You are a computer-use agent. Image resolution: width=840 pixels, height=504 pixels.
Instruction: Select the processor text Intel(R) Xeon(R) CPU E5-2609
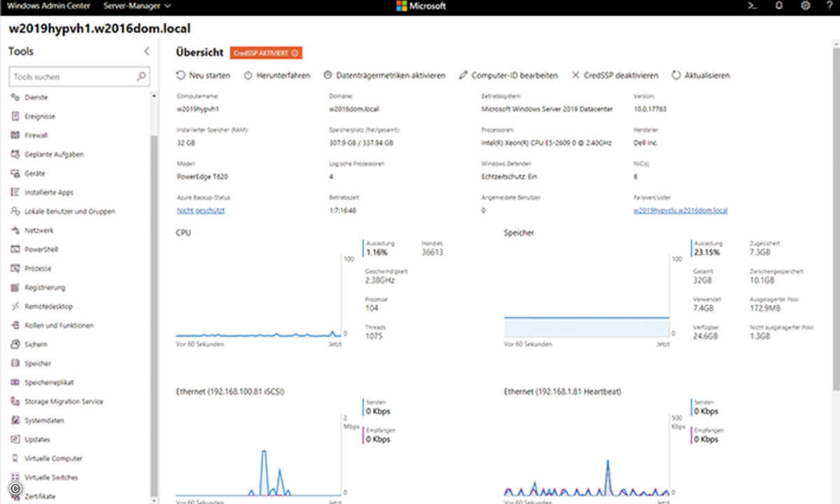pos(547,143)
